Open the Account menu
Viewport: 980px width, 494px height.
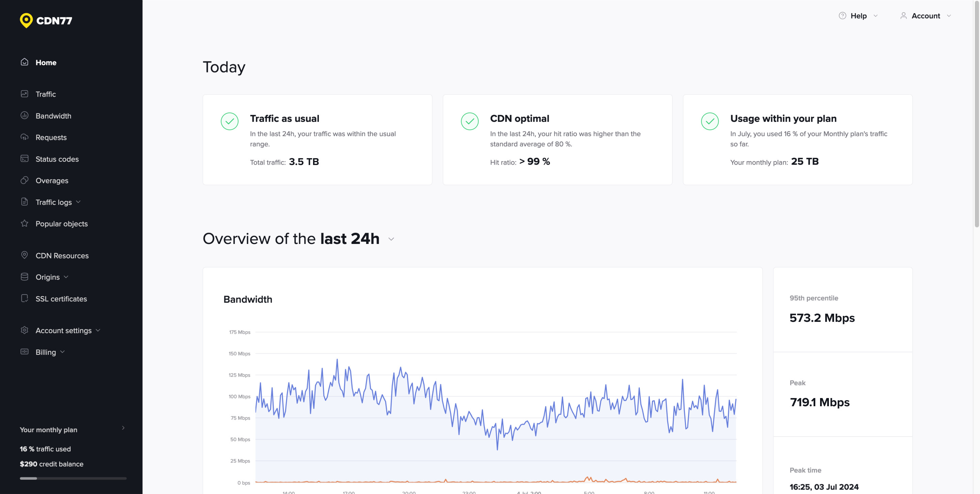tap(926, 16)
